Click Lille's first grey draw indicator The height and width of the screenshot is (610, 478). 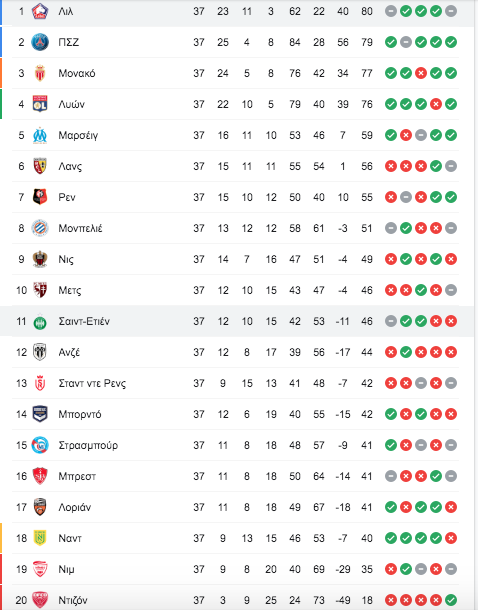click(391, 11)
